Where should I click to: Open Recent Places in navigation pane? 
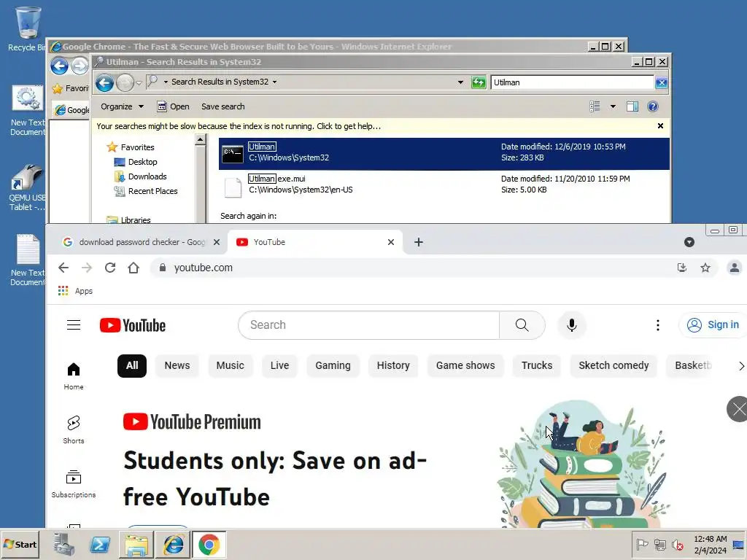pyautogui.click(x=146, y=191)
